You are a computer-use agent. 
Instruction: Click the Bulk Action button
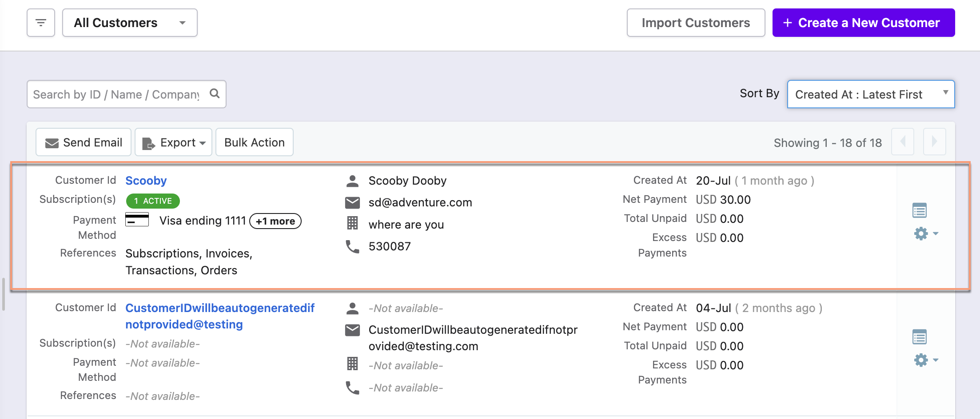[x=254, y=142]
